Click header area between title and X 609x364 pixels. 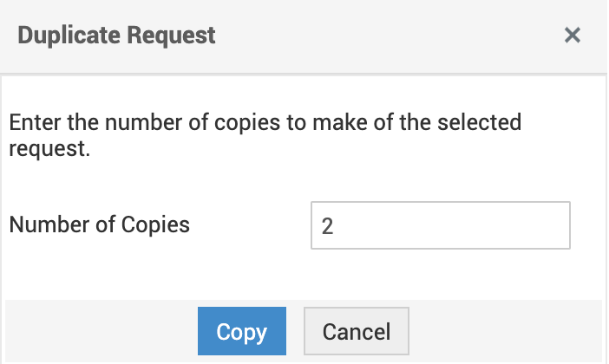(x=390, y=36)
